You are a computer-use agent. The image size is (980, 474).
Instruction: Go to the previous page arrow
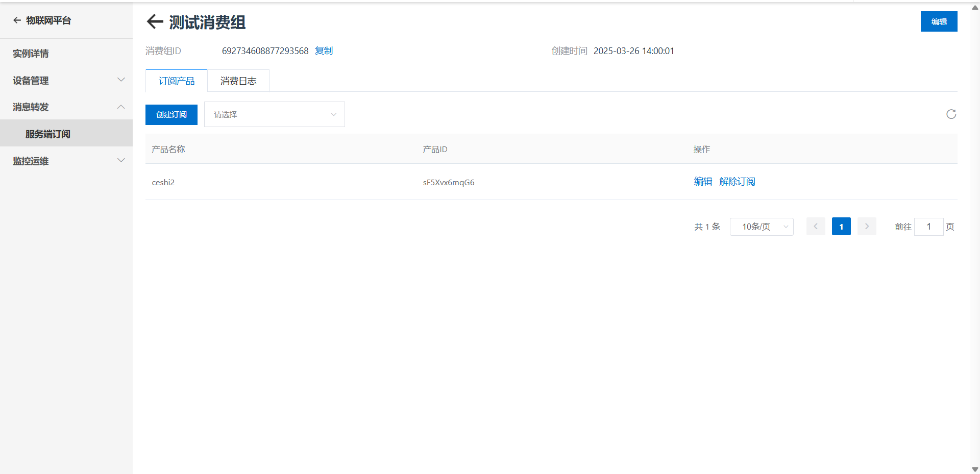click(816, 227)
